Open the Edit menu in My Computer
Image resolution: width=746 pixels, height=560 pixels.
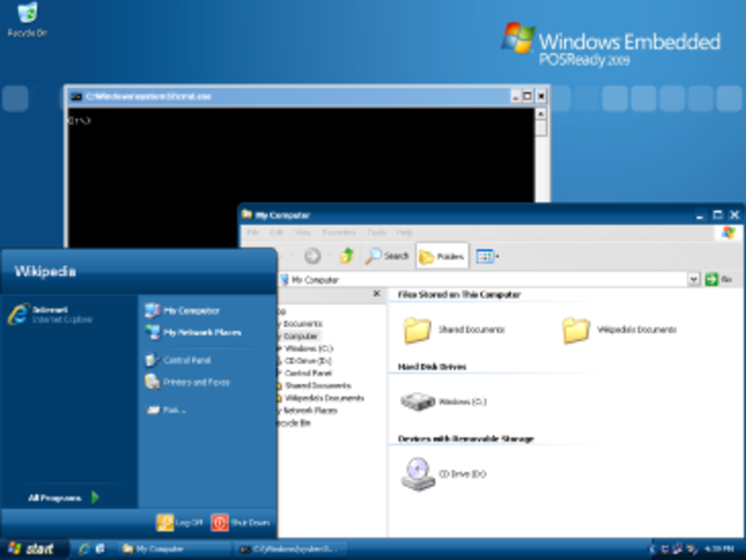pos(276,232)
